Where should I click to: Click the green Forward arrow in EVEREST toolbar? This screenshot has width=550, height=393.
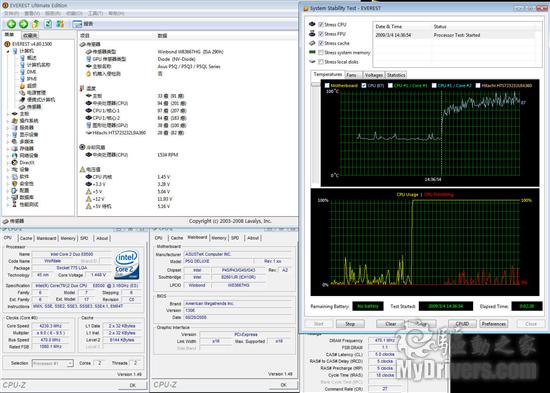(x=24, y=24)
